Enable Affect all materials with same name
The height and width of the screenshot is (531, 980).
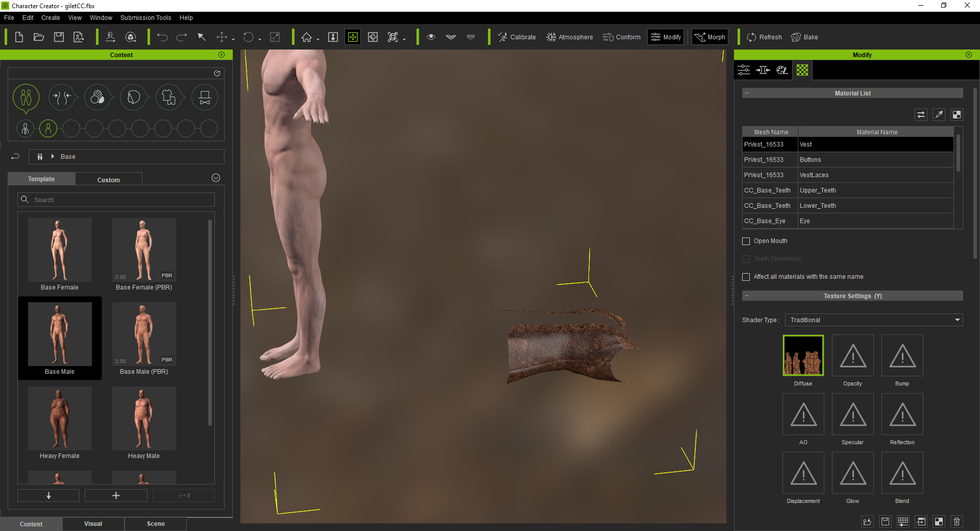[746, 277]
